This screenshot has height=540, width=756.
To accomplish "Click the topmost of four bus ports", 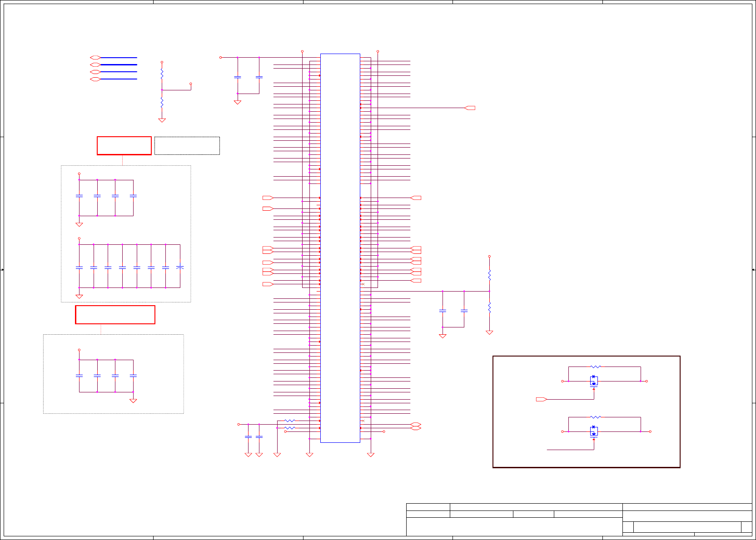I will [x=95, y=57].
